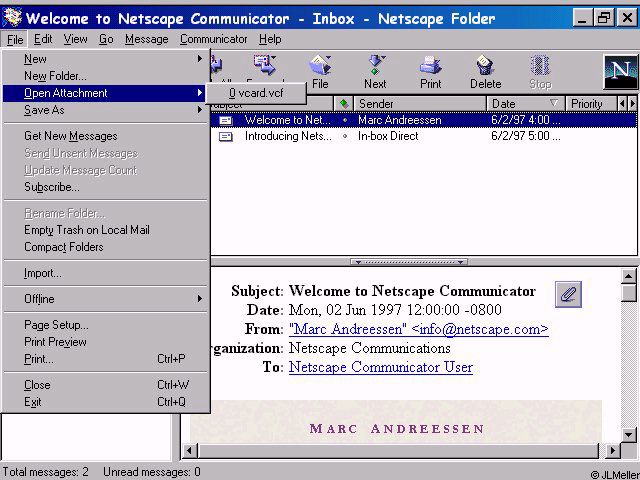
Task: Sort messages by Date column
Action: (x=526, y=104)
